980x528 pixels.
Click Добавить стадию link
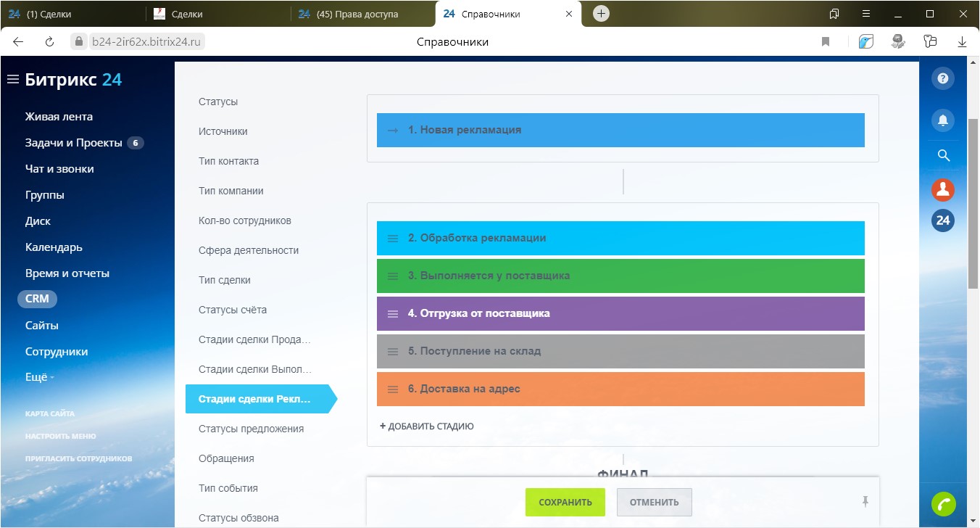427,426
